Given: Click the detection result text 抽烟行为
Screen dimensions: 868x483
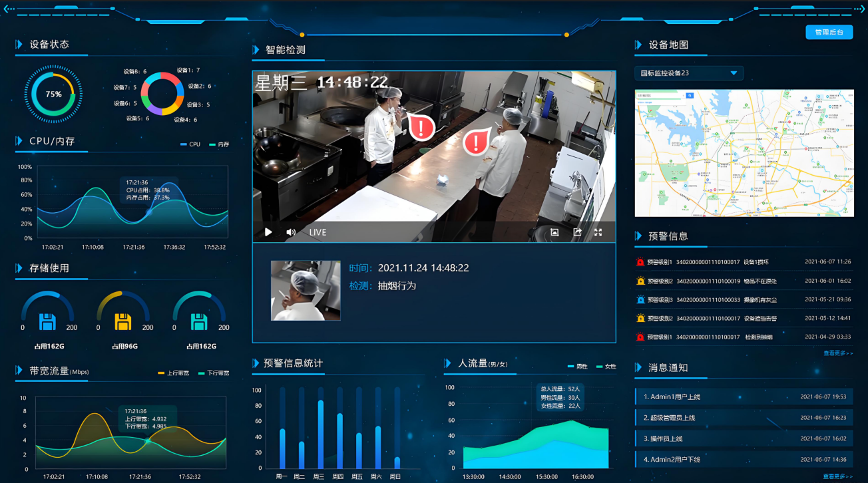Looking at the screenshot, I should [x=397, y=285].
